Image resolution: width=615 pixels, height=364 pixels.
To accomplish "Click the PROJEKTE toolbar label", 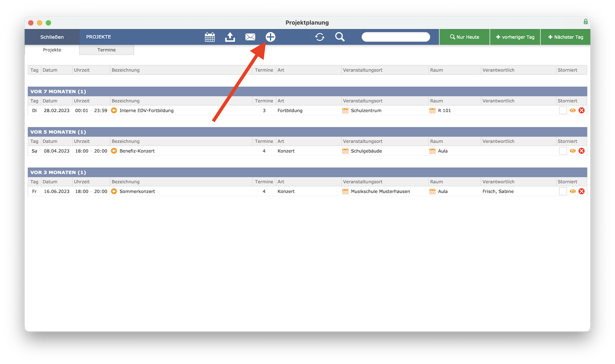I will (x=99, y=37).
